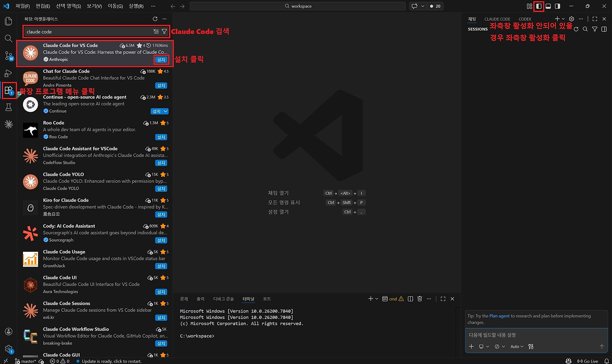Click the workspace command center search bar
Viewport: 612px width, 364px height.
tap(298, 6)
